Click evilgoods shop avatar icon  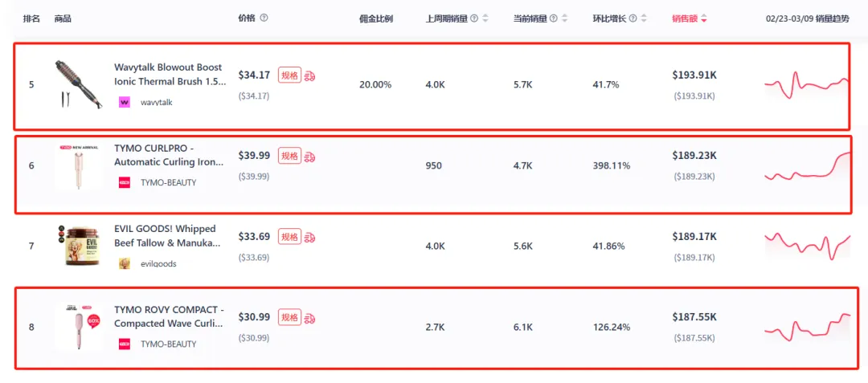click(x=125, y=263)
